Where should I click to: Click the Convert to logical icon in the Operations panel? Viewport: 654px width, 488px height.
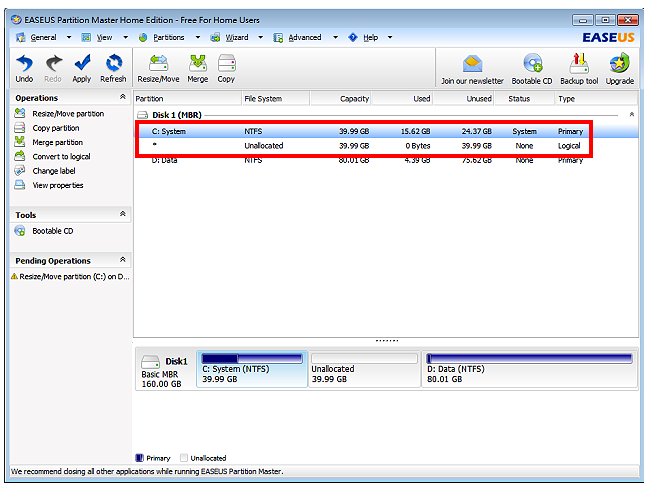(x=20, y=156)
